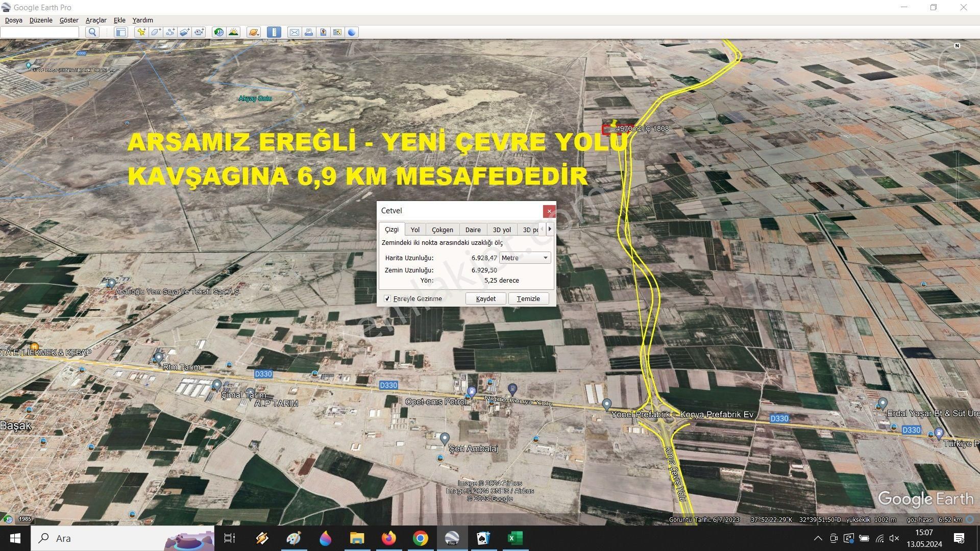Image resolution: width=980 pixels, height=551 pixels.
Task: Open the Windows Start menu
Action: click(15, 538)
